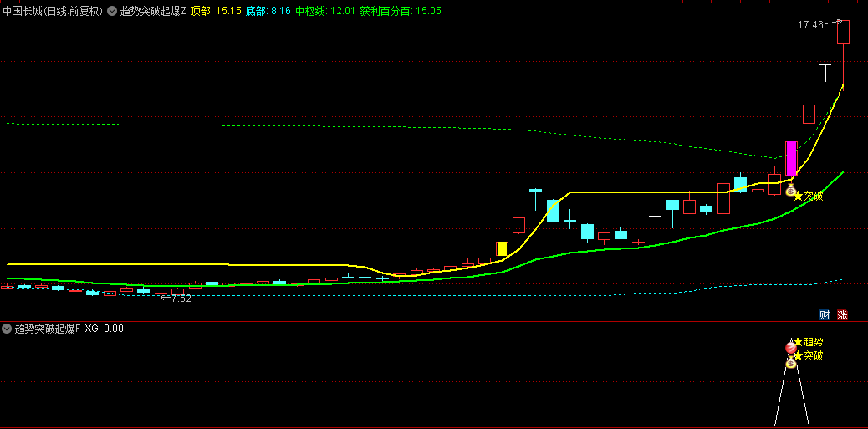Open the 趋势突破起爆Z indicator dropdown circle
Viewport: 868px width, 429px height.
112,11
